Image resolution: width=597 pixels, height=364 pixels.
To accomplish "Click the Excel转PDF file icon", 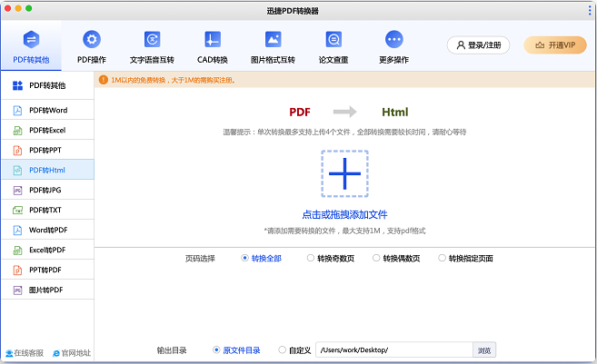I will point(17,250).
